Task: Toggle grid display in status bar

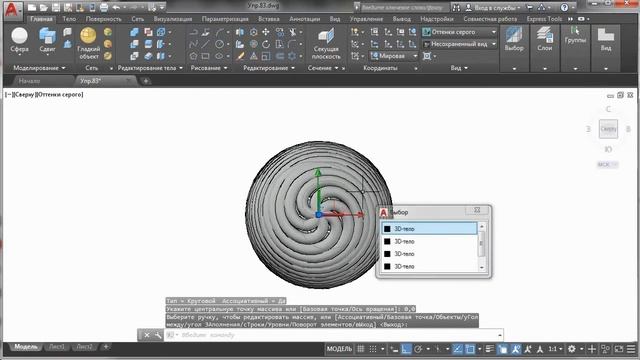Action: pyautogui.click(x=361, y=349)
